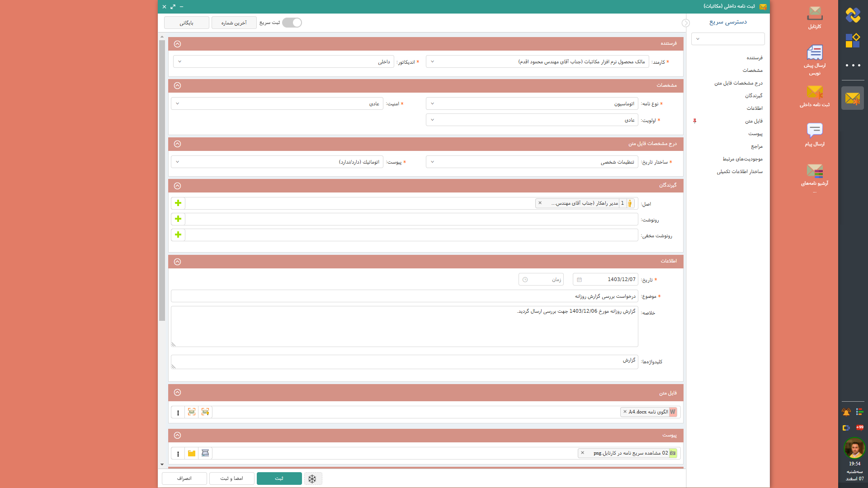Jump to موجودیت‌های مرتبط in quick access
This screenshot has width=868, height=488.
pyautogui.click(x=742, y=159)
